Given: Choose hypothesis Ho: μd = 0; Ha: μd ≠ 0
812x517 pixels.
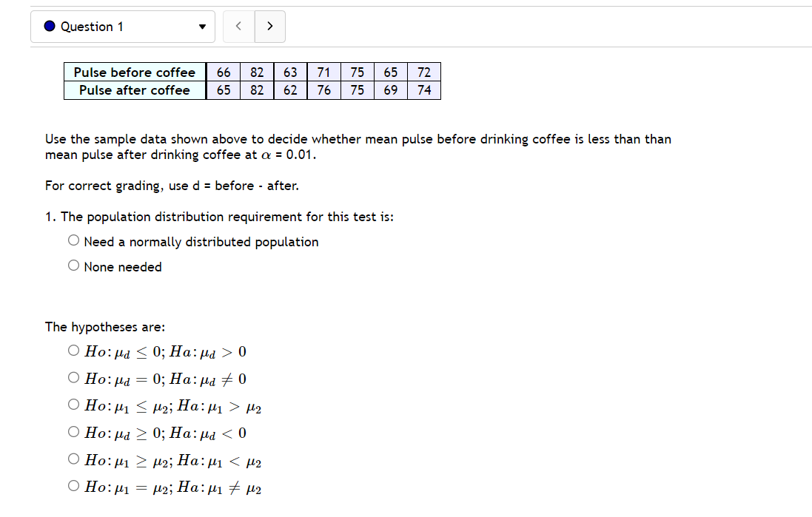Looking at the screenshot, I should click(x=73, y=377).
